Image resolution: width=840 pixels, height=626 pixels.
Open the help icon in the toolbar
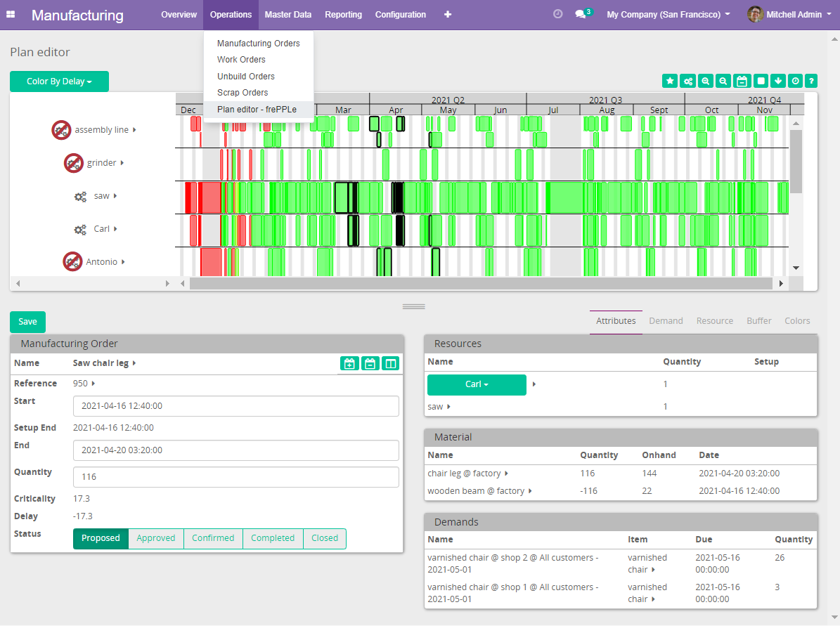[x=811, y=81]
